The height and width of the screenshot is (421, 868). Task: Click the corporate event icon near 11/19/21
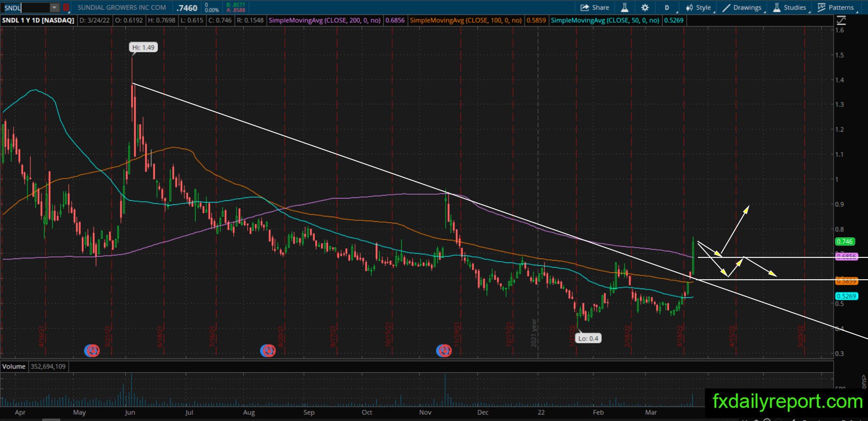[444, 350]
